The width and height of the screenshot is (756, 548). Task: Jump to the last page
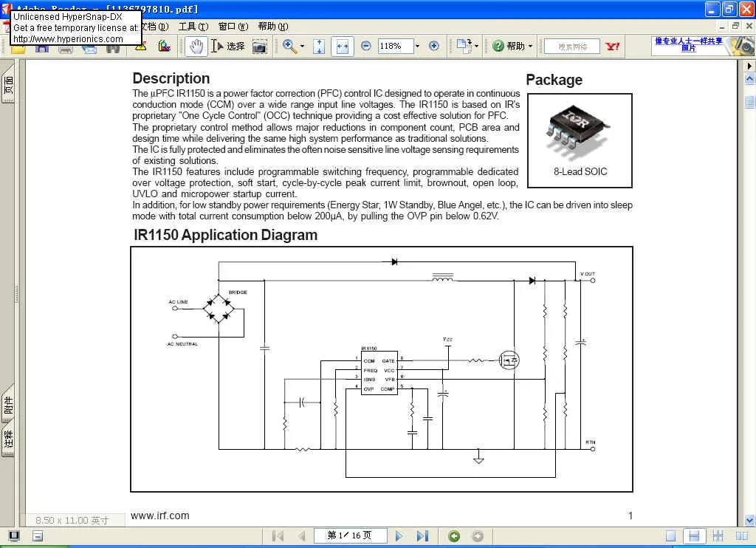point(422,536)
